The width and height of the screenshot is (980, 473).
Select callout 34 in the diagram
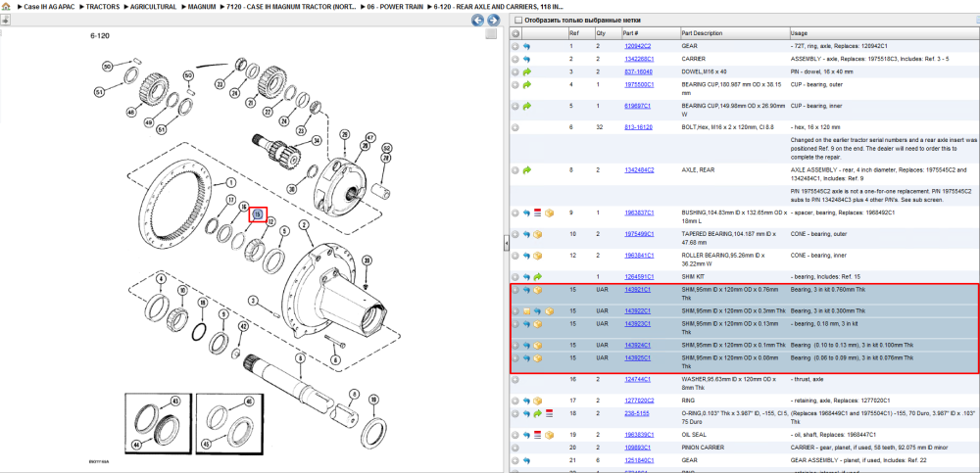pyautogui.click(x=317, y=141)
